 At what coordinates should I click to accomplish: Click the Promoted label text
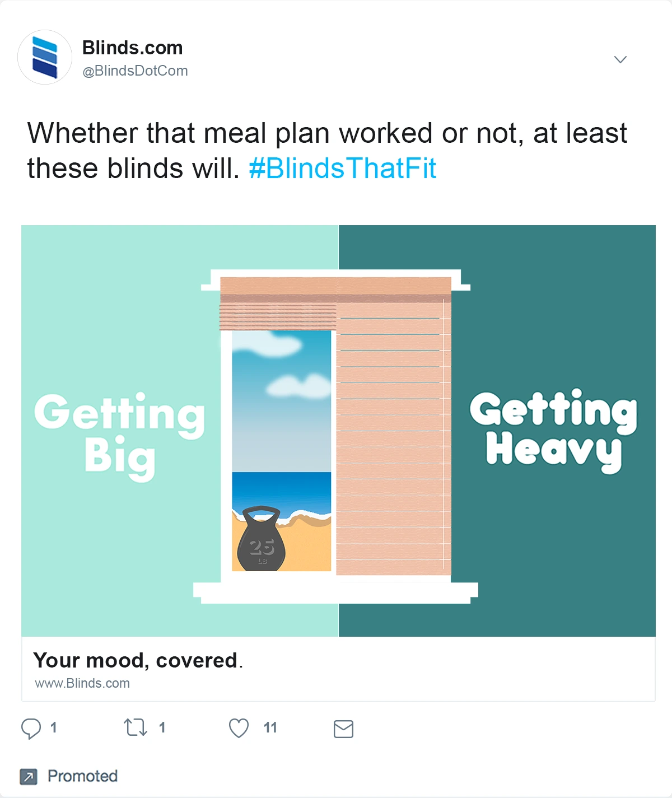click(82, 776)
